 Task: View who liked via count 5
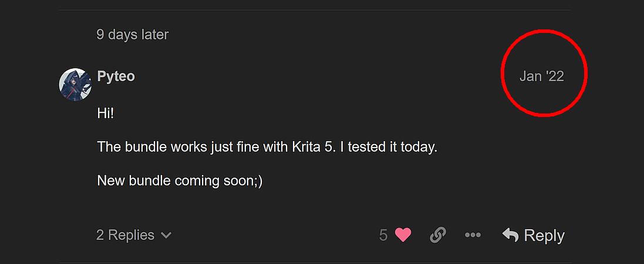[383, 235]
